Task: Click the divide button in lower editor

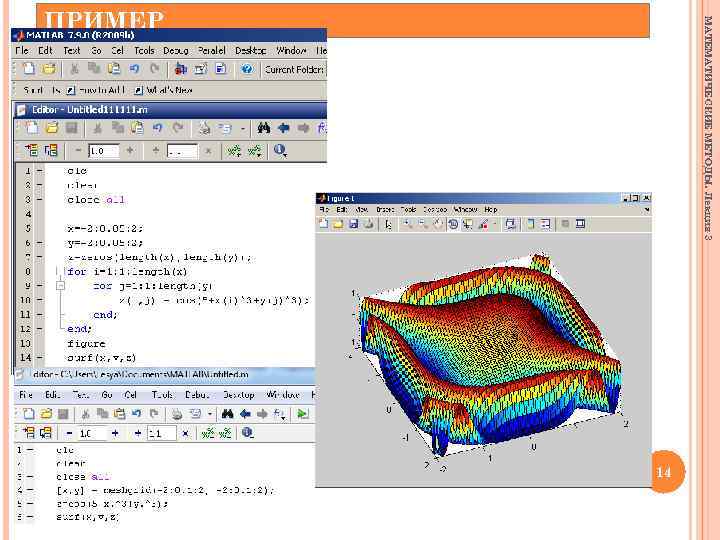Action: pos(137,433)
